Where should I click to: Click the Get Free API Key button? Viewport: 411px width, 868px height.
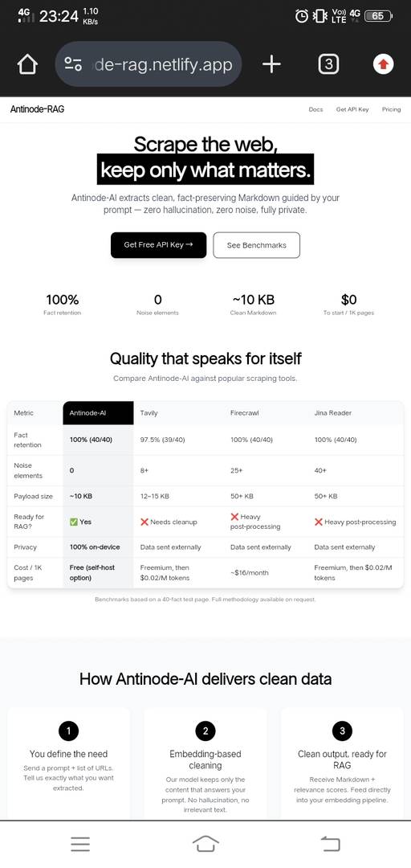[158, 244]
